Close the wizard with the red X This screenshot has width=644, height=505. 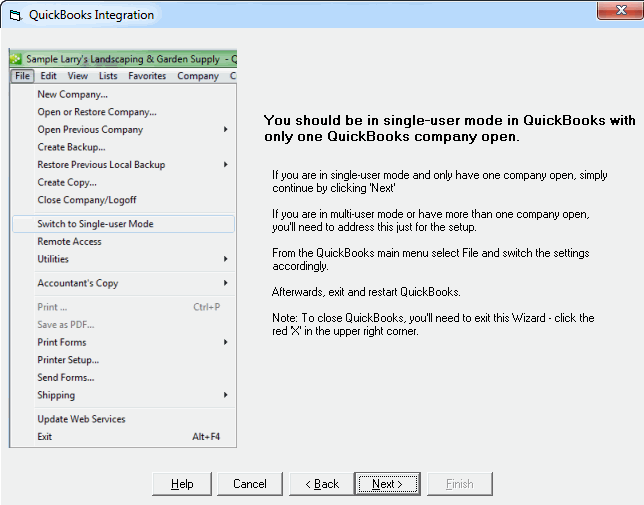tap(621, 10)
